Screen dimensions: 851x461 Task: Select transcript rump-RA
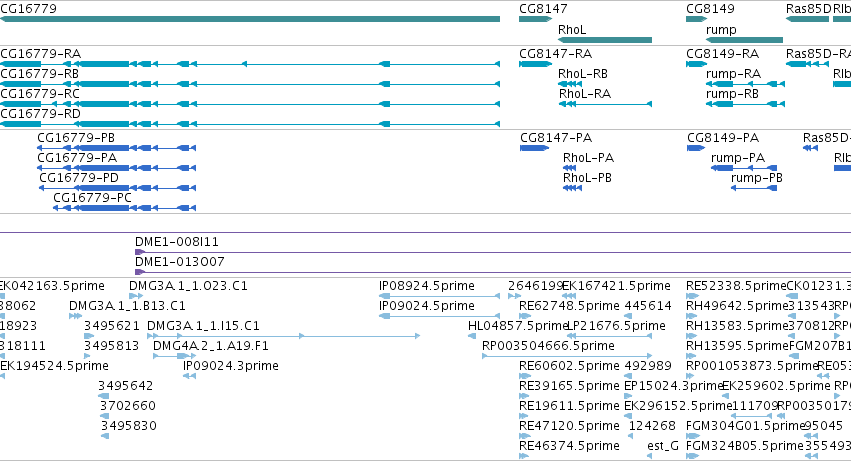(x=745, y=84)
